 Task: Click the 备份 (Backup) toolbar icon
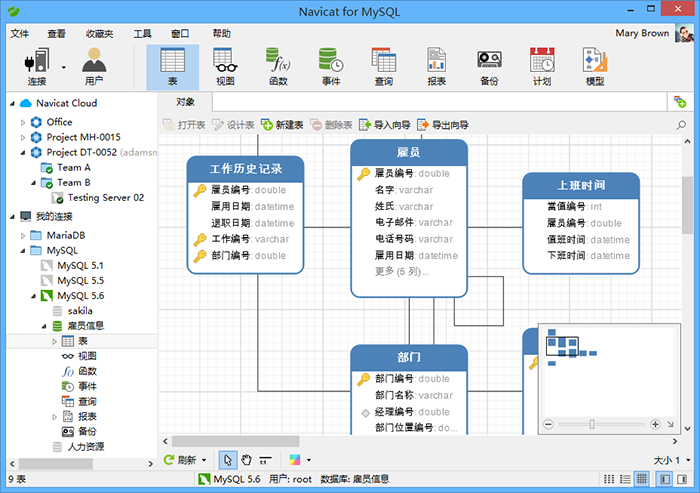pos(489,67)
